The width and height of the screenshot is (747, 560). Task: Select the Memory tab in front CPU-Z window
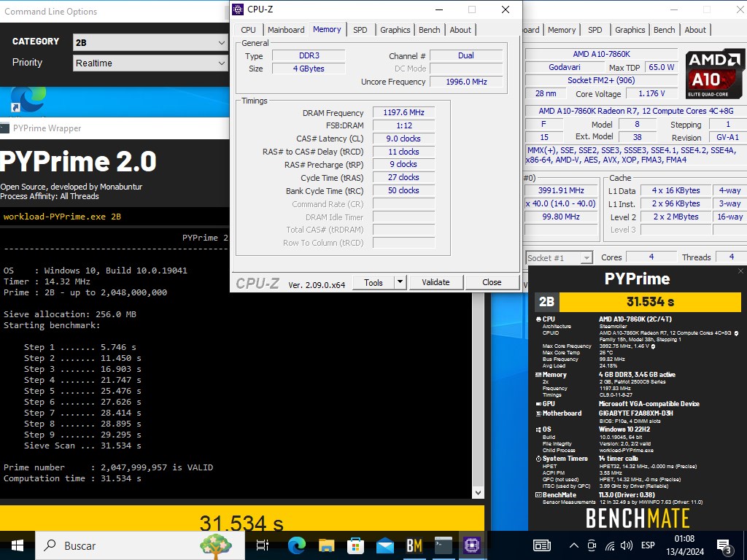click(x=327, y=29)
